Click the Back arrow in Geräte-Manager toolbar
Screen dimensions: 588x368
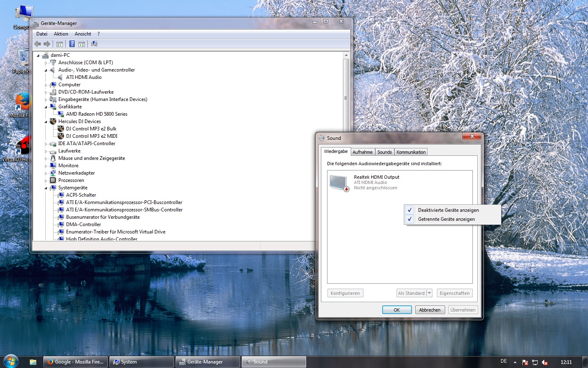pyautogui.click(x=38, y=44)
